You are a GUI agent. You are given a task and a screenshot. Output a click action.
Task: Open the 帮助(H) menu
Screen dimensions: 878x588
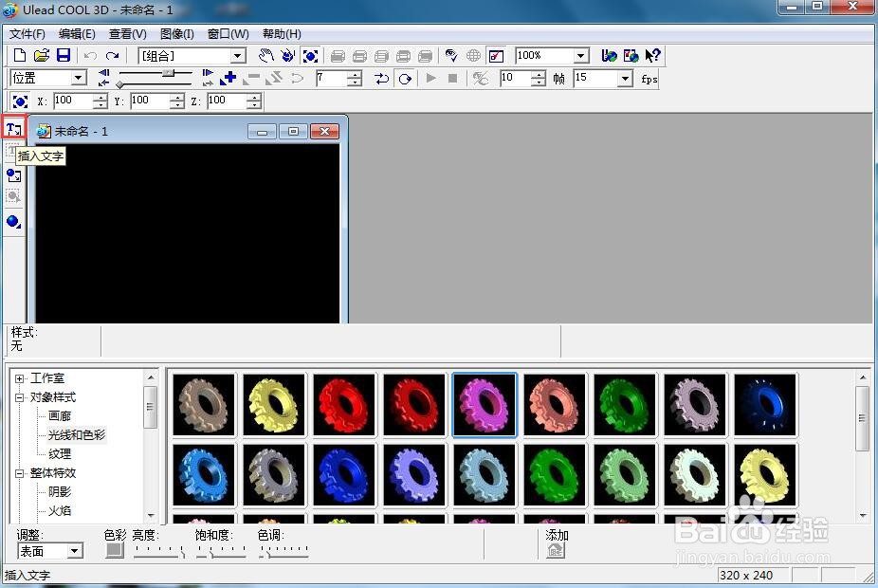(x=282, y=33)
